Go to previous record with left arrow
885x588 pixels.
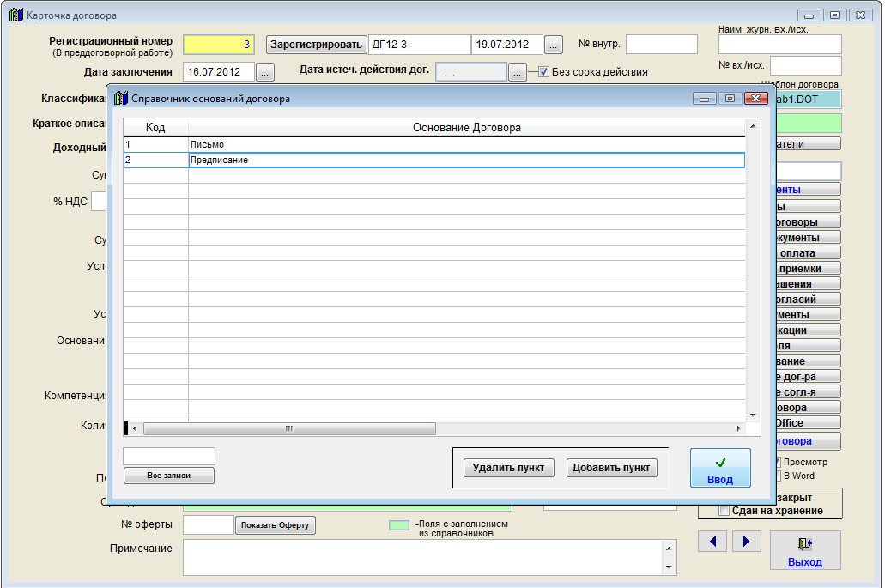tap(713, 541)
